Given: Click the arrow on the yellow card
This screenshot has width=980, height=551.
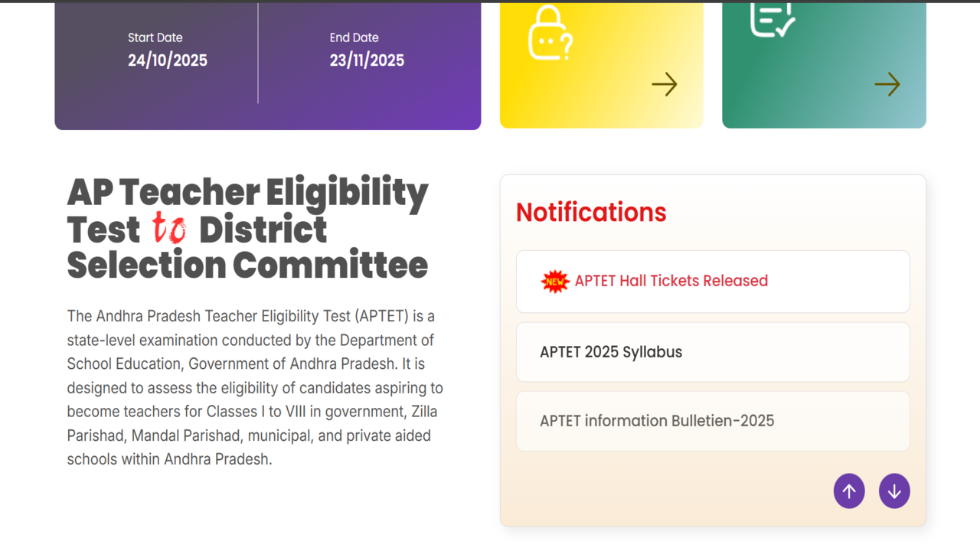Looking at the screenshot, I should click(664, 84).
